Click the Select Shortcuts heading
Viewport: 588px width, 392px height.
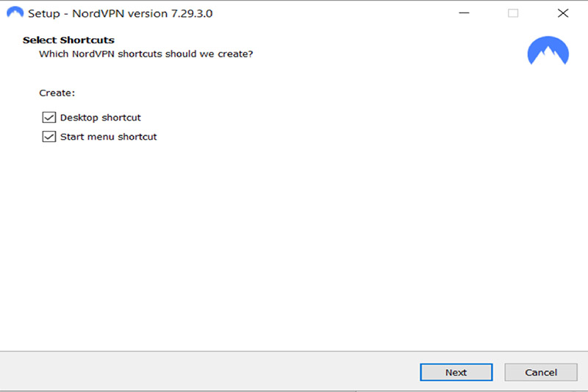coord(68,40)
